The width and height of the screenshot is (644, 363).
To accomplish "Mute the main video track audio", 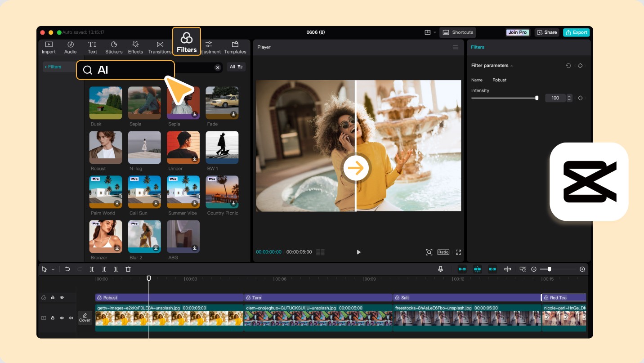I will [71, 318].
